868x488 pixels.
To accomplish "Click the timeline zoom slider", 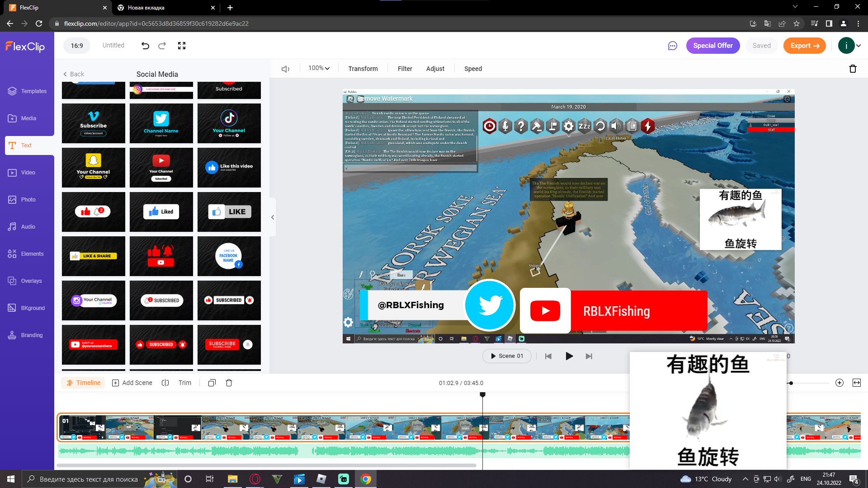I will tap(791, 383).
